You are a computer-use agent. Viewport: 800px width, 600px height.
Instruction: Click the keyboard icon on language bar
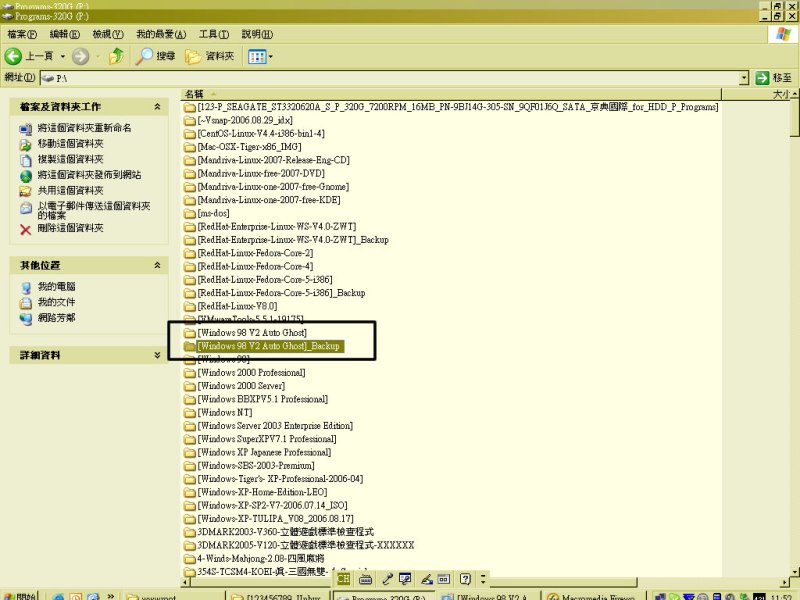pos(365,579)
